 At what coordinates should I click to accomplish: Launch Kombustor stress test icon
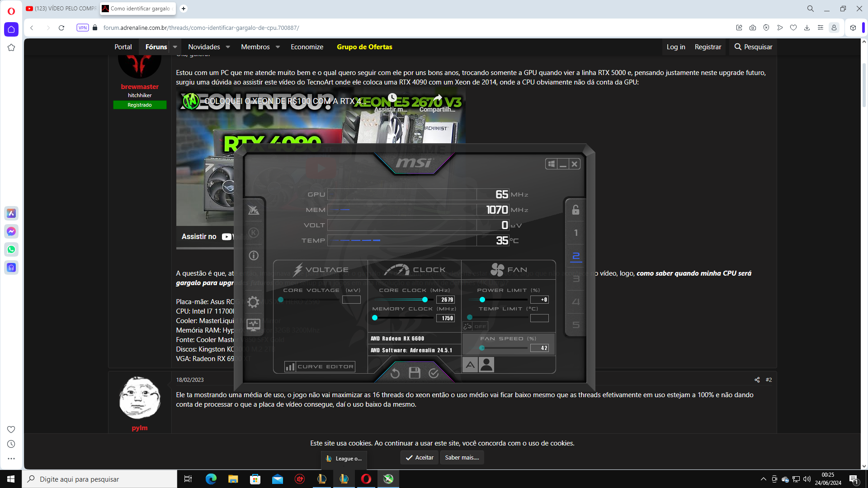(x=254, y=233)
